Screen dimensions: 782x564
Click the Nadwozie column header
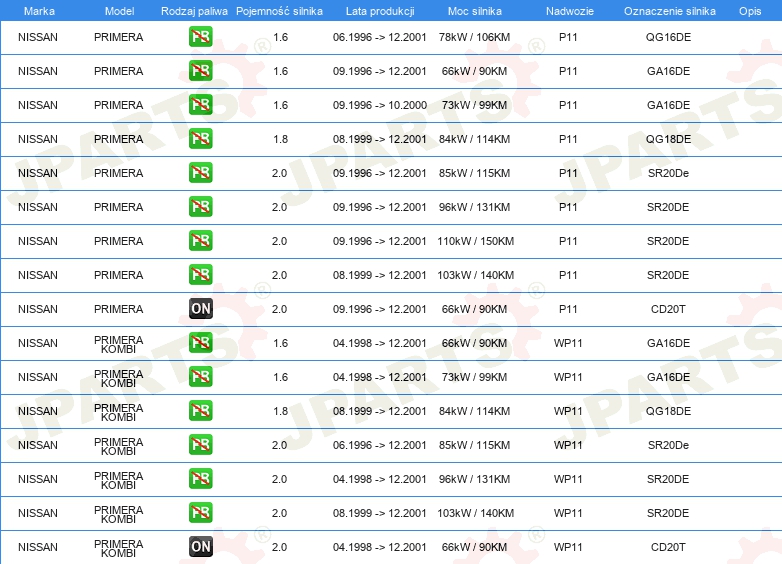(x=570, y=11)
